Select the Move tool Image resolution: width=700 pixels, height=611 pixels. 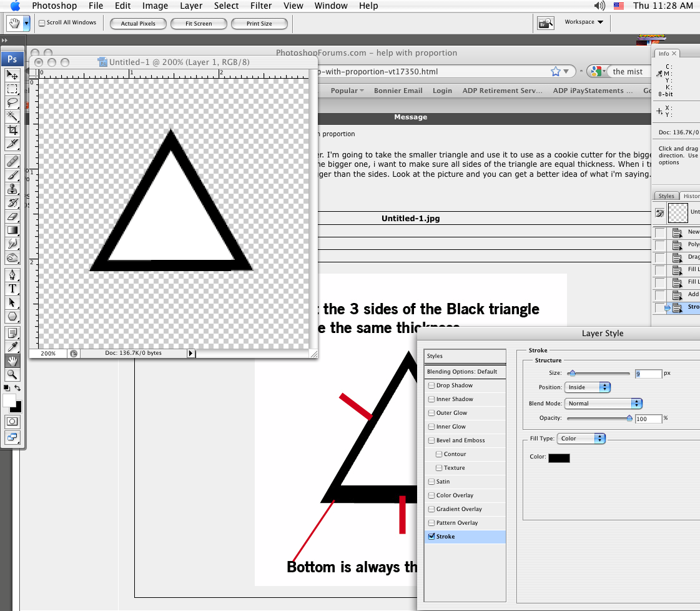(x=12, y=75)
